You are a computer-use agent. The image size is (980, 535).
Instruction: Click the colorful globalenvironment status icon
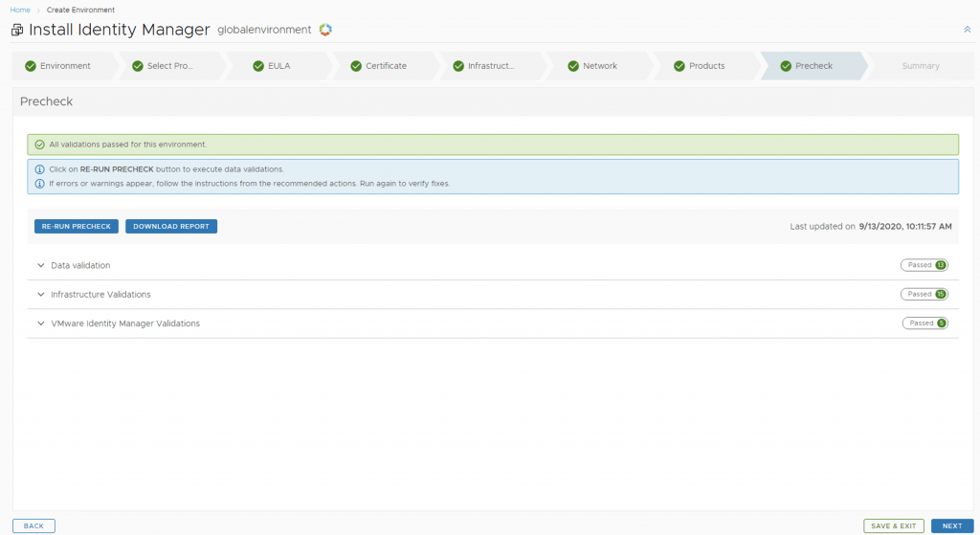325,30
